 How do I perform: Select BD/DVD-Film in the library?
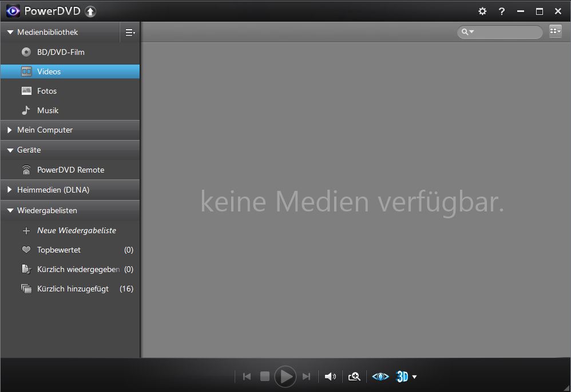[70, 52]
